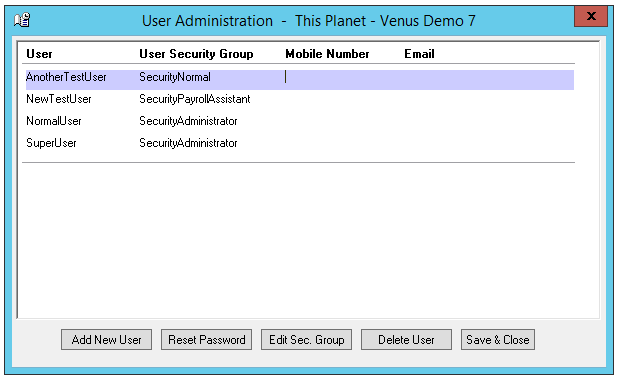
Task: Click SecurityPayrollAssistant group cell
Action: coord(194,99)
